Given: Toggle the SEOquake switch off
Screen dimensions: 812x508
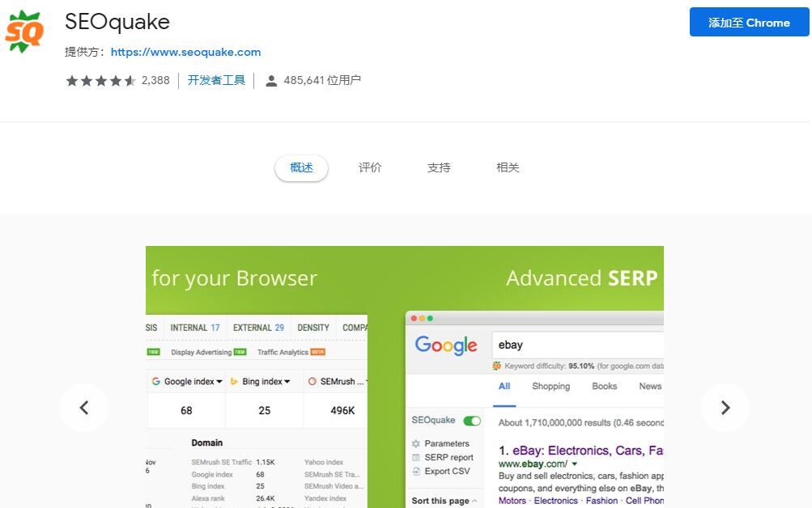Looking at the screenshot, I should pyautogui.click(x=472, y=421).
